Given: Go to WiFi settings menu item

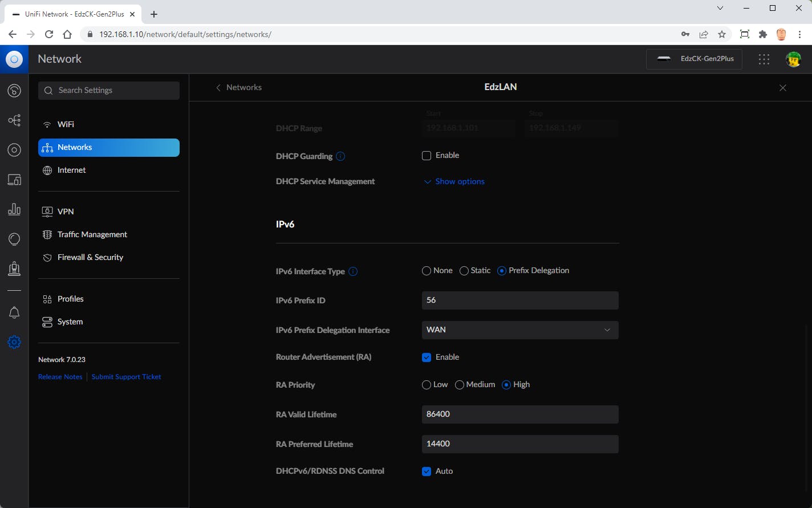Looking at the screenshot, I should [x=66, y=124].
